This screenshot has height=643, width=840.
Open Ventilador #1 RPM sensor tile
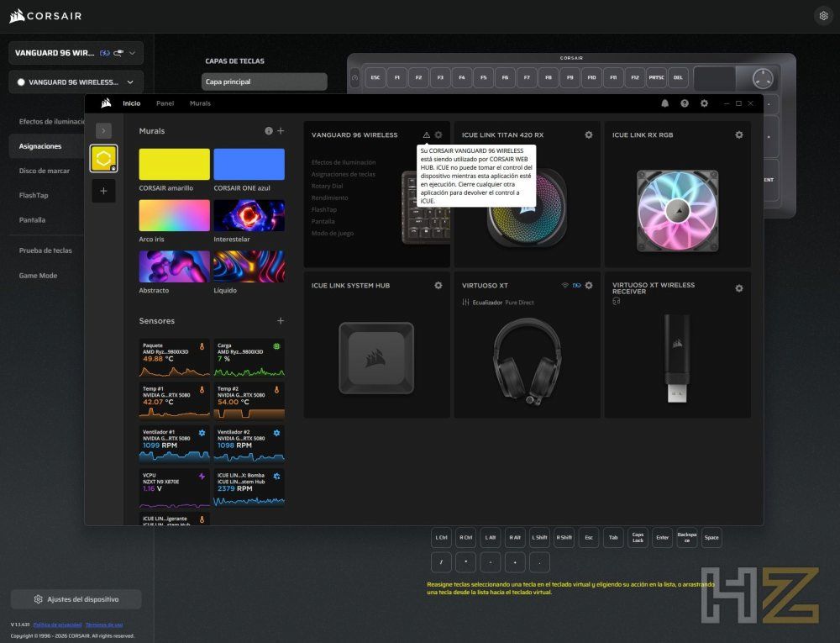pos(174,444)
